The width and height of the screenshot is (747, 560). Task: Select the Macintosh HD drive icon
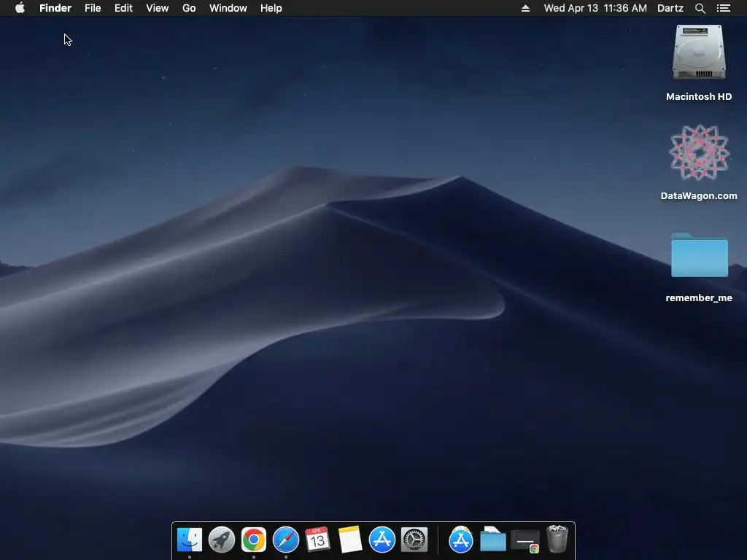[x=699, y=52]
